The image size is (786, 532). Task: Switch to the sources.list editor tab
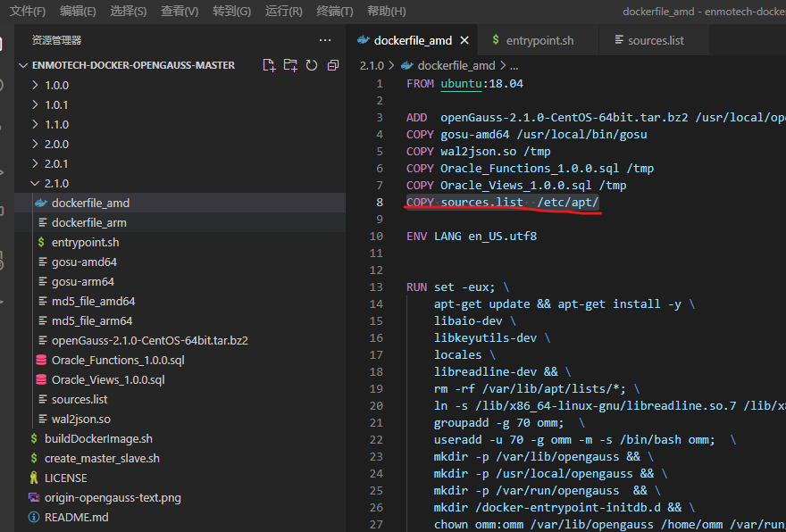(654, 40)
